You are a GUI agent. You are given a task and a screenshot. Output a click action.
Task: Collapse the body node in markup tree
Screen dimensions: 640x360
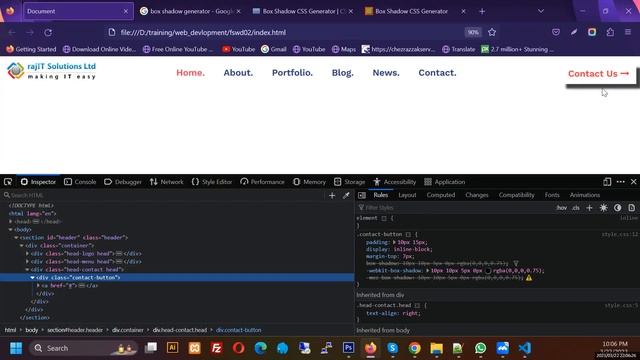point(11,229)
